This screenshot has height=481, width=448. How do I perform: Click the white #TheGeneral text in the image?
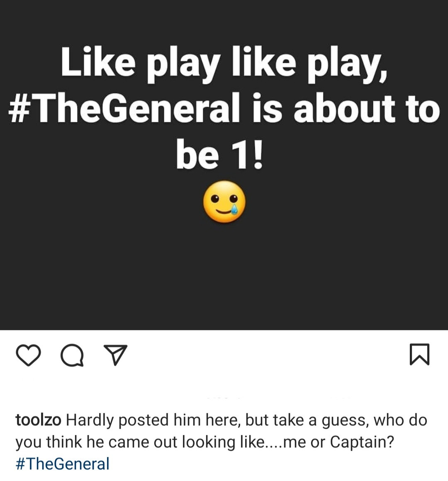click(x=124, y=110)
